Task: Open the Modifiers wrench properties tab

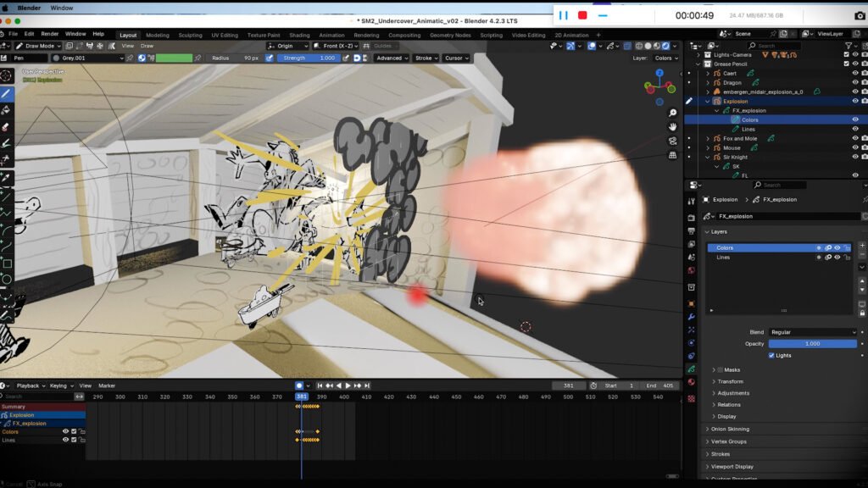Action: [692, 317]
